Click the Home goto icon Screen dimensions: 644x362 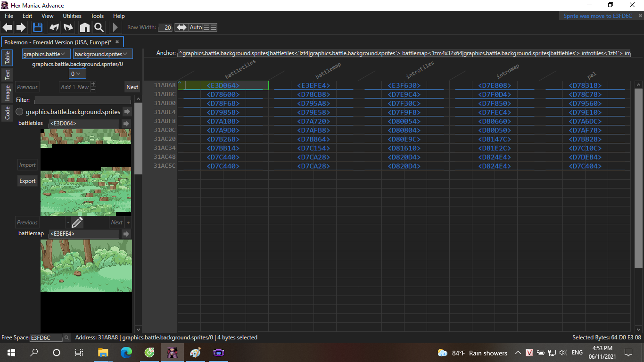(x=84, y=27)
